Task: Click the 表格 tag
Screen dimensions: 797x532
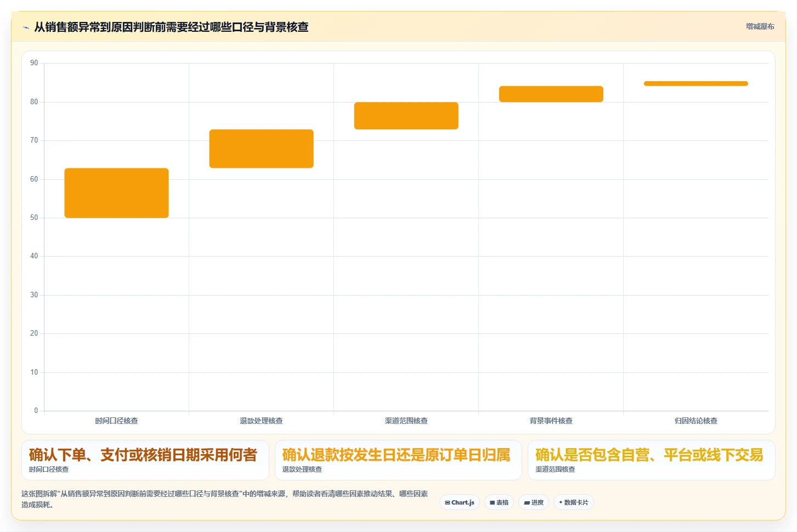Action: [499, 502]
